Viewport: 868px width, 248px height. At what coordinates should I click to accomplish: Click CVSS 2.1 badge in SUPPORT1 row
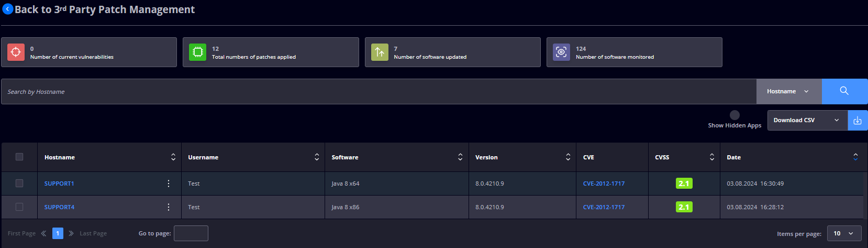coord(684,184)
